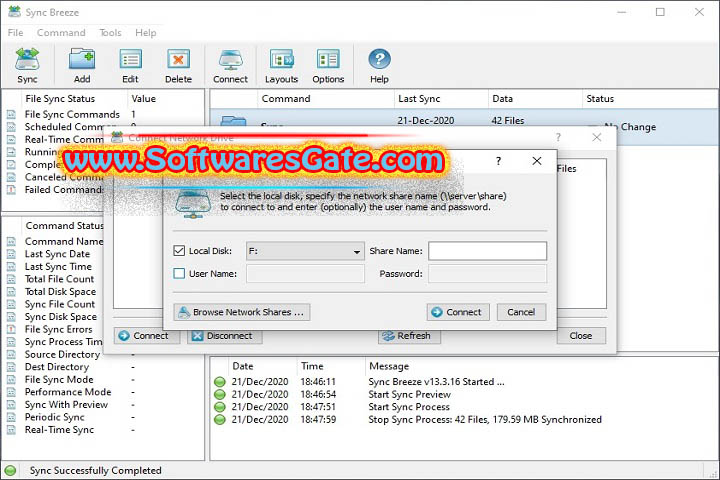The image size is (720, 480).
Task: Select the File Sync Mode row
Action: 105,379
